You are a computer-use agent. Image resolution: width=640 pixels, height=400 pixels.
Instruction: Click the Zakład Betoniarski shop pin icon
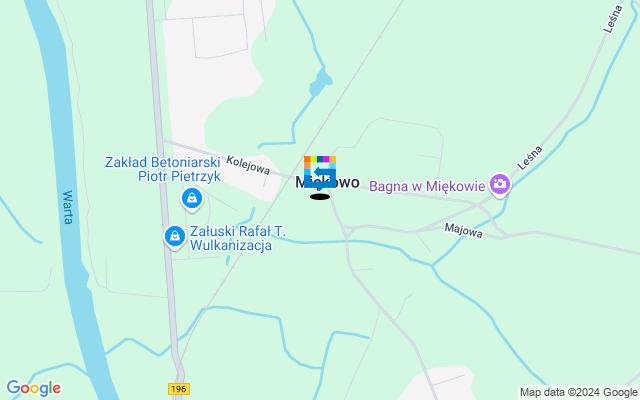point(192,199)
